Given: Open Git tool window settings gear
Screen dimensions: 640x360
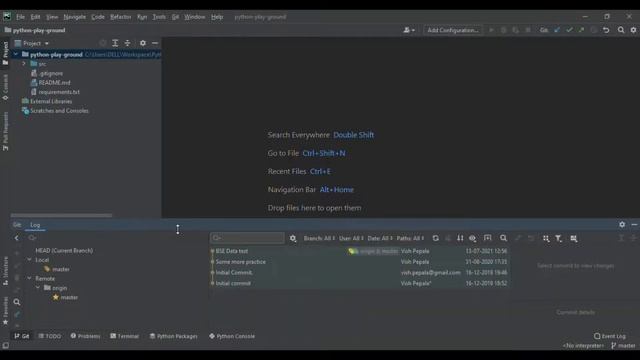Looking at the screenshot, I should 622,224.
